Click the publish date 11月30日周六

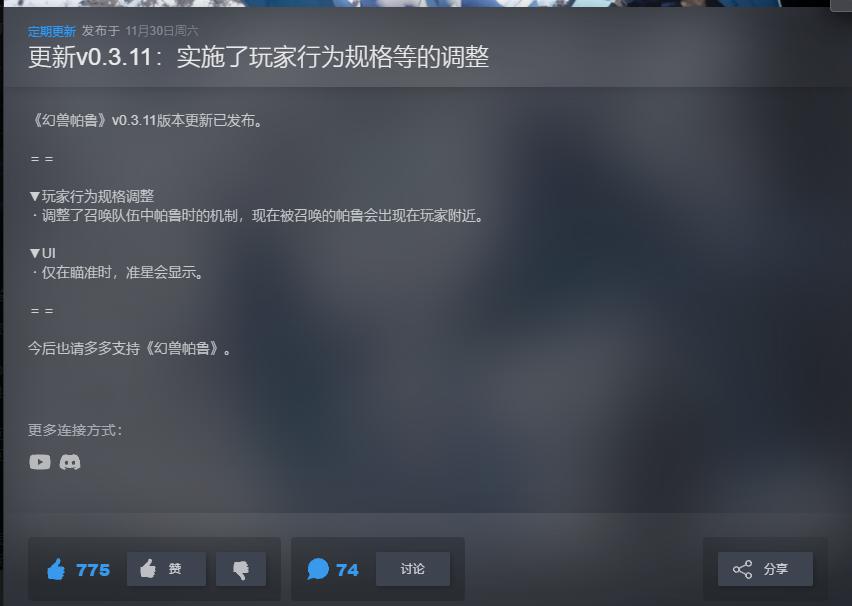162,31
